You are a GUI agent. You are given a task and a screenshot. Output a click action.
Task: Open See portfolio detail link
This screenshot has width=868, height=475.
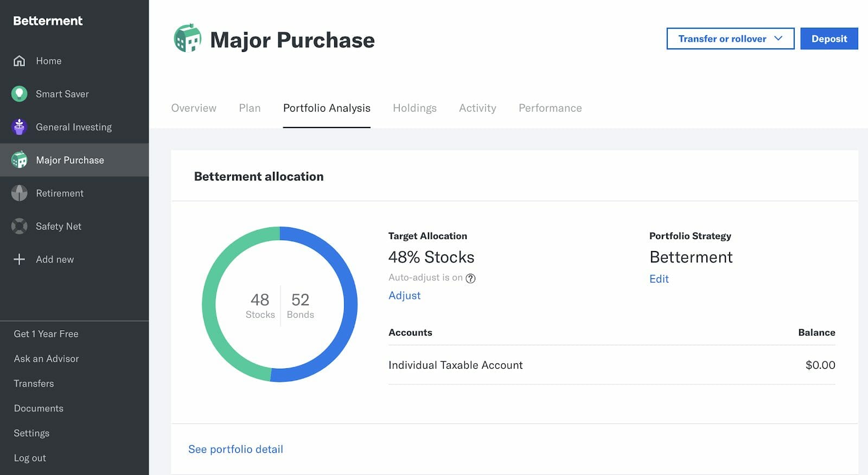pos(235,449)
